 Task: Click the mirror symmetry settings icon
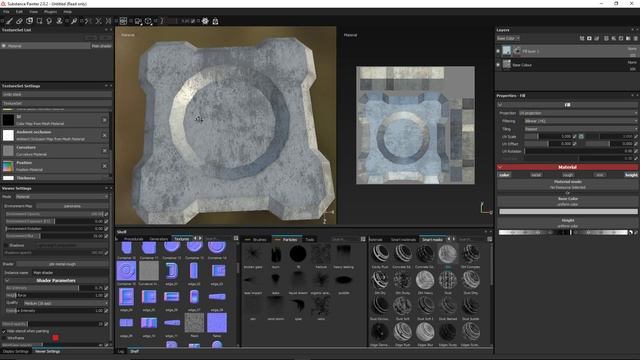tap(109, 21)
